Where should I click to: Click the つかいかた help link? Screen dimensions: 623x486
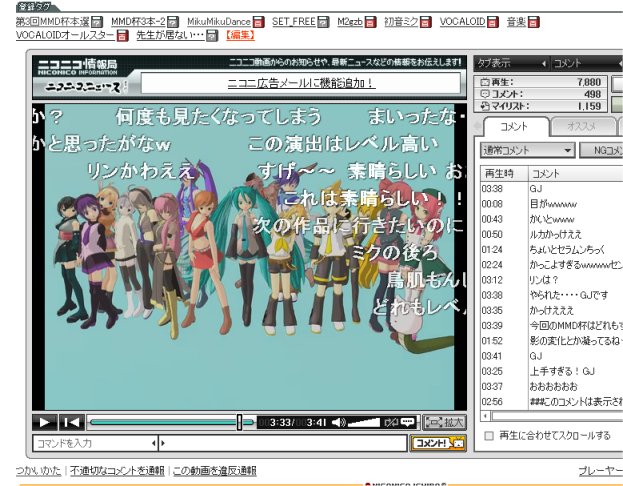point(38,471)
